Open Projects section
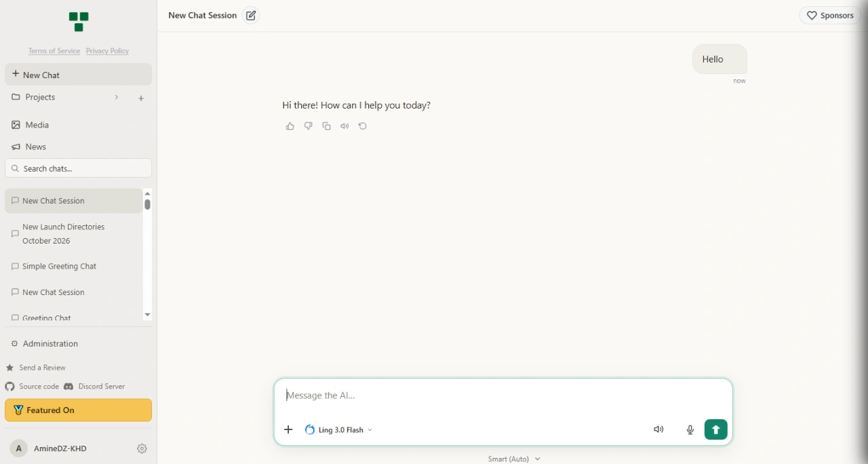This screenshot has height=464, width=868. [40, 98]
